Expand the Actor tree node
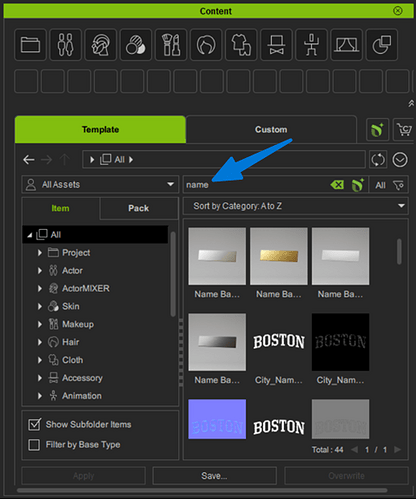416x500 pixels. (40, 270)
